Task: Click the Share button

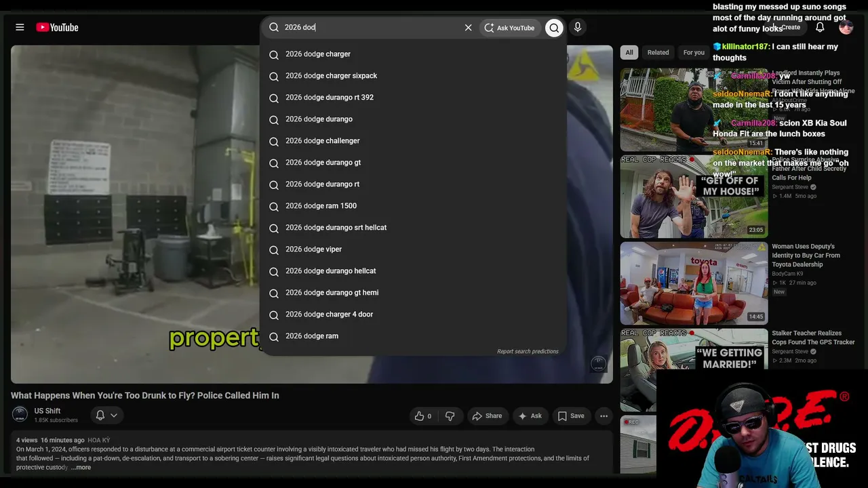Action: coord(487,416)
